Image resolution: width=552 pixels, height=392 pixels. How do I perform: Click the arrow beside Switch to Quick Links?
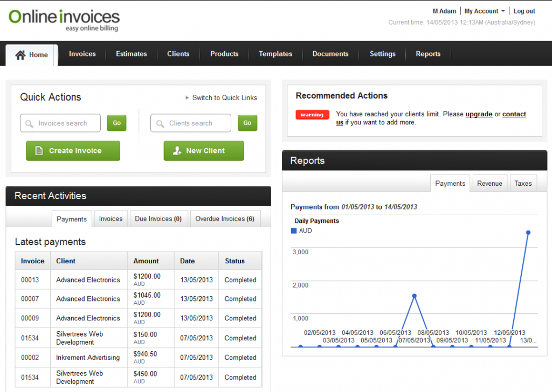coord(188,97)
